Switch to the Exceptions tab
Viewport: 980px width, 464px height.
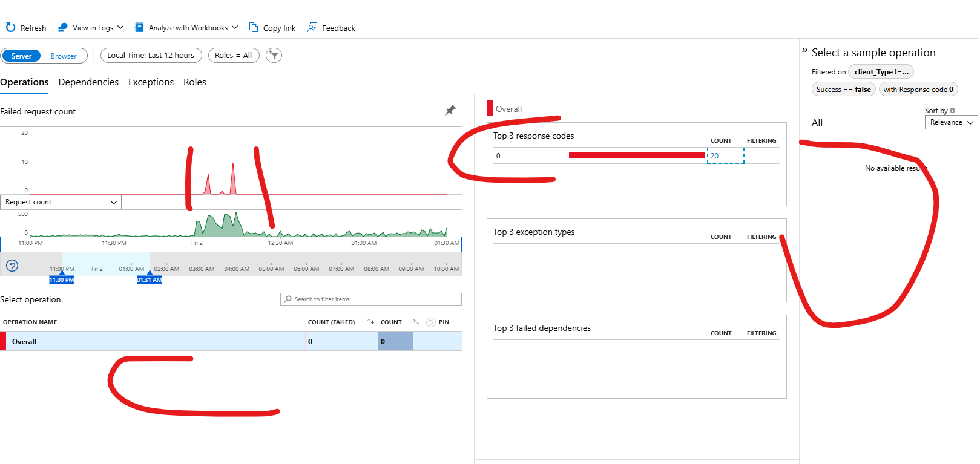(151, 82)
